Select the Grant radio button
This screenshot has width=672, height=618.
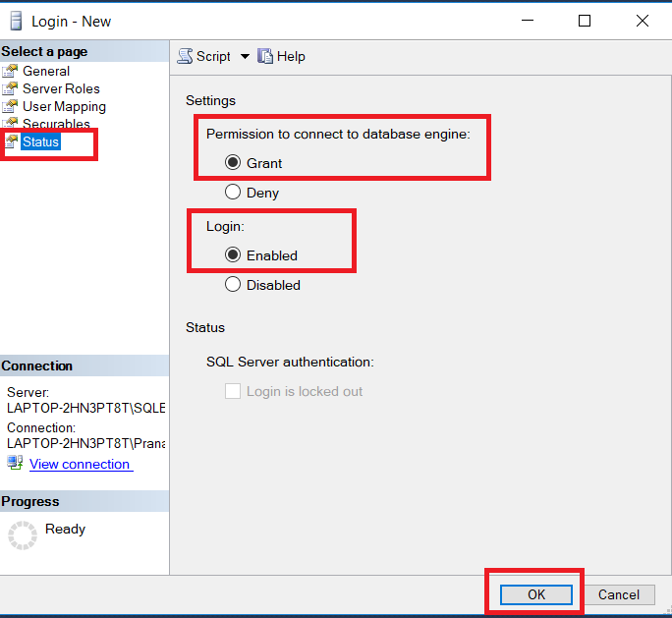pyautogui.click(x=233, y=162)
